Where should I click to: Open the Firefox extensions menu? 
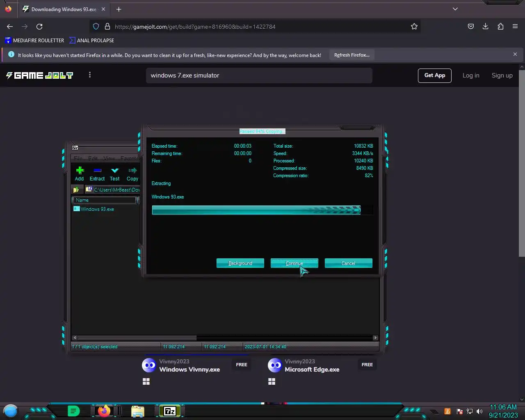tap(500, 27)
